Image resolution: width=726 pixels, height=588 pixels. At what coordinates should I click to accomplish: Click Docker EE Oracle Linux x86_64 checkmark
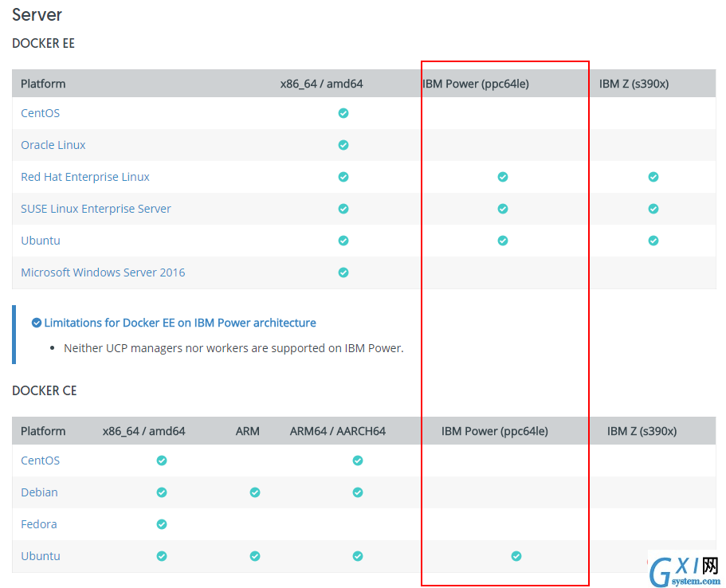click(x=343, y=145)
